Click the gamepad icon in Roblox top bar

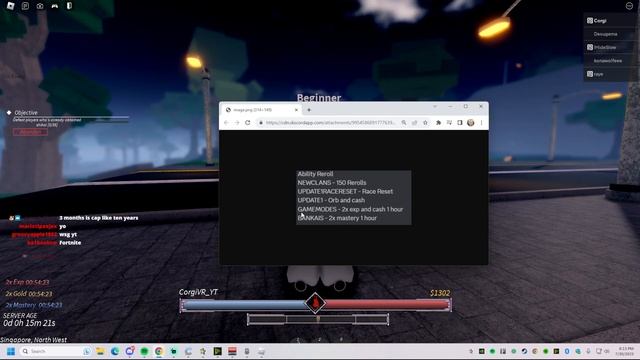click(x=55, y=6)
